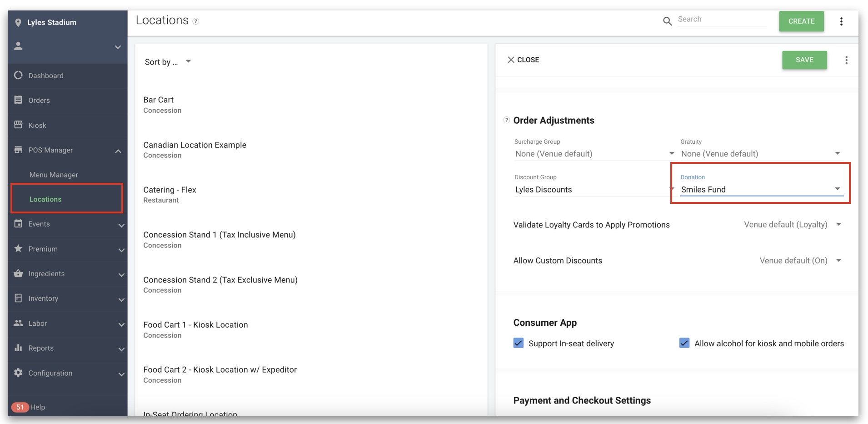Click the X icon to close panel
Image resolution: width=868 pixels, height=424 pixels.
point(511,60)
